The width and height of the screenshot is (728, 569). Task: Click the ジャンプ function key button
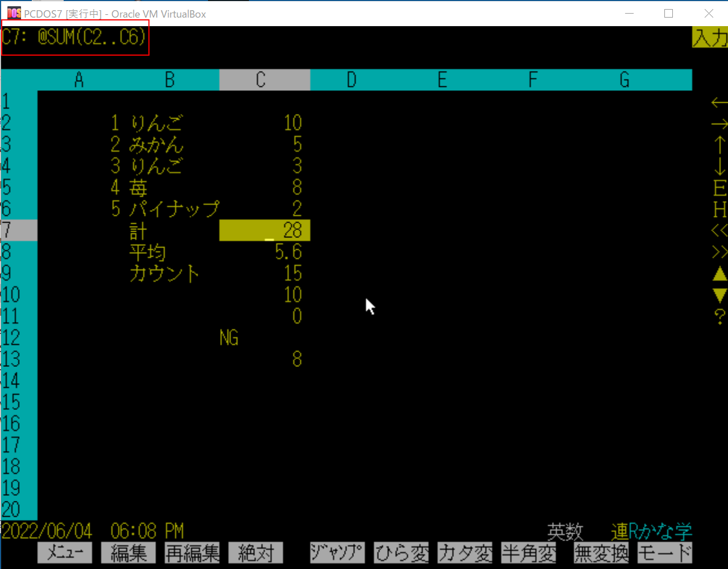pyautogui.click(x=337, y=553)
